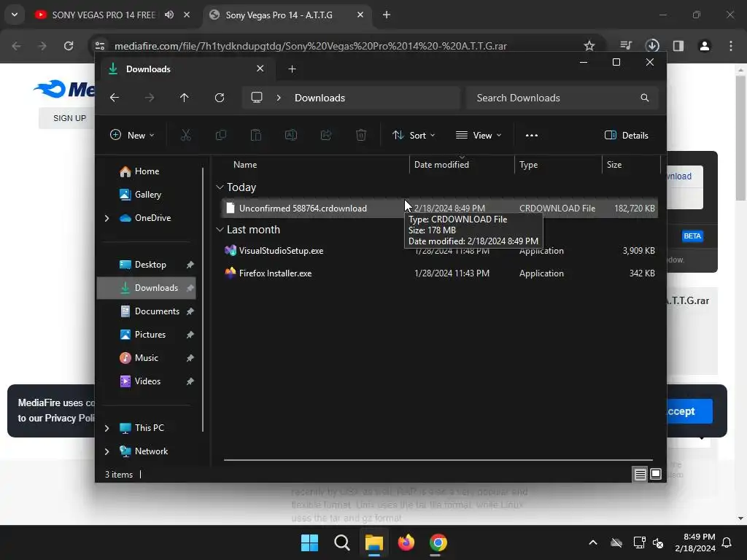Open Gallery in navigation pane
This screenshot has width=747, height=560.
(146, 195)
